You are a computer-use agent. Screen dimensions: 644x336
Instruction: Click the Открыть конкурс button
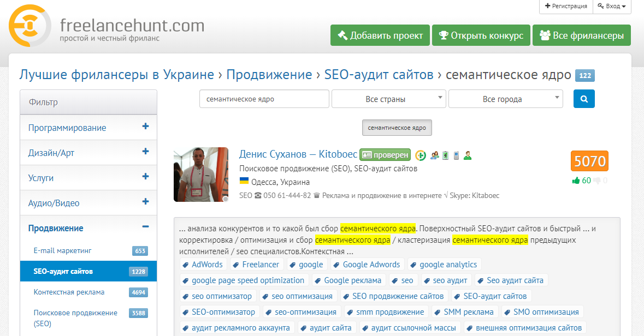pyautogui.click(x=481, y=35)
